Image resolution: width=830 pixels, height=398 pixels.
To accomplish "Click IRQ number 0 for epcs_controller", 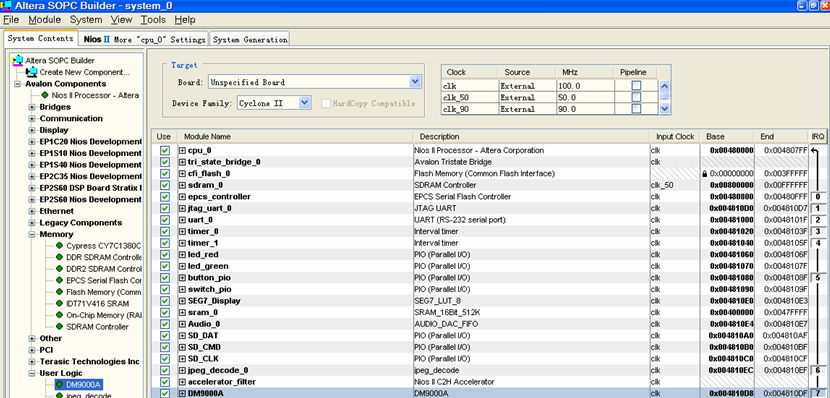I will click(x=818, y=197).
